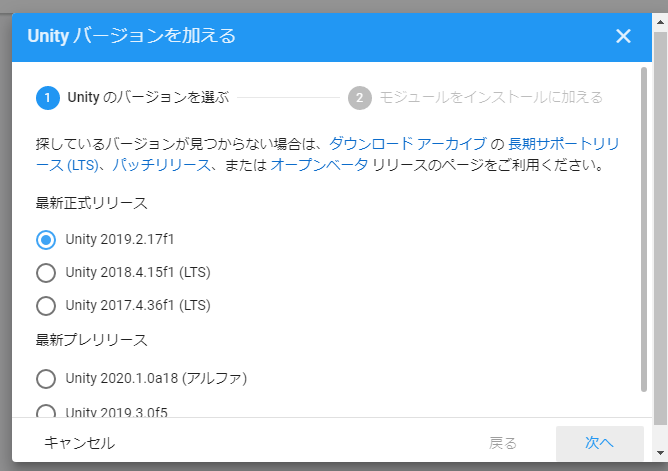
Task: Click the 最新プレリリース heading
Action: point(92,340)
